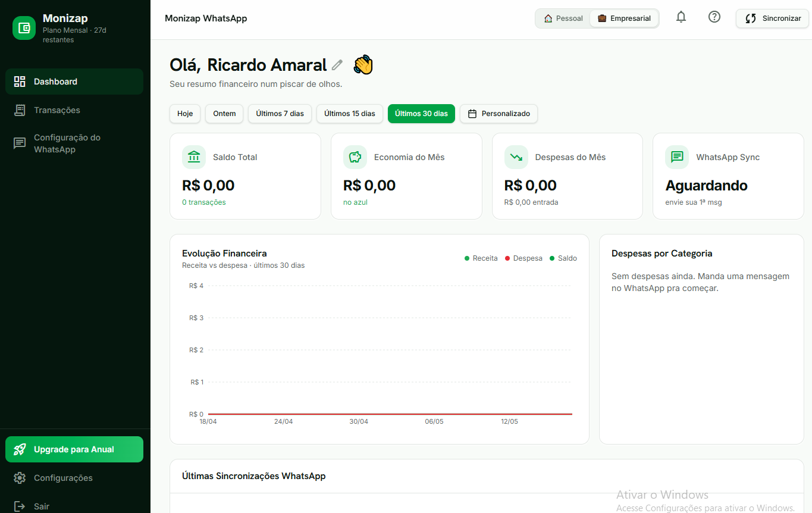
Task: Open Personalizado date range picker
Action: click(499, 114)
